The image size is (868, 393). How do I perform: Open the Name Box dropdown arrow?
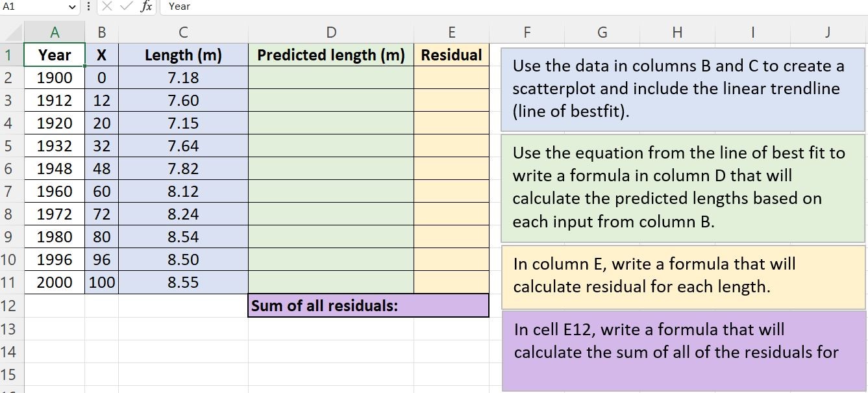73,7
